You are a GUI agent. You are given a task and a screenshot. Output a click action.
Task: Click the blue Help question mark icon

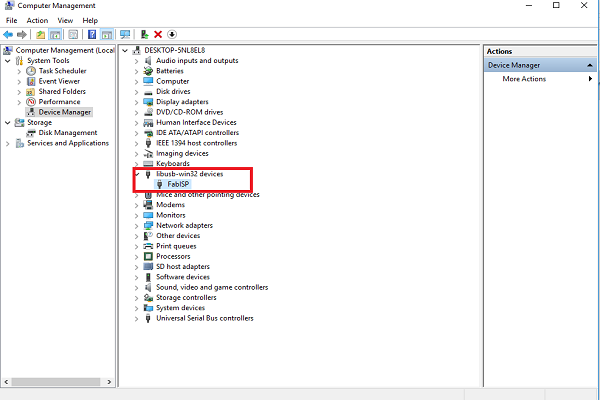92,34
